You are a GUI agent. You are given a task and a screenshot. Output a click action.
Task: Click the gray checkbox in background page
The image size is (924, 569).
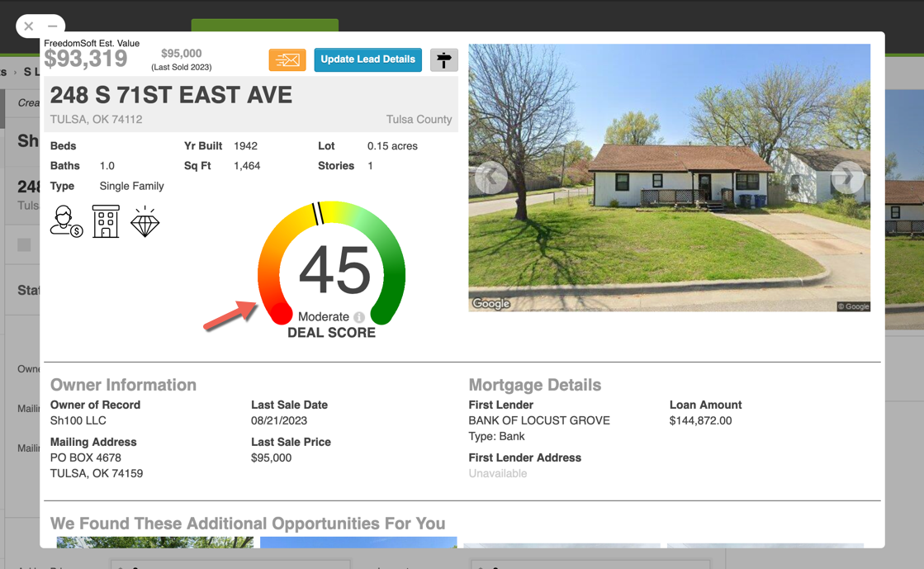pyautogui.click(x=24, y=244)
